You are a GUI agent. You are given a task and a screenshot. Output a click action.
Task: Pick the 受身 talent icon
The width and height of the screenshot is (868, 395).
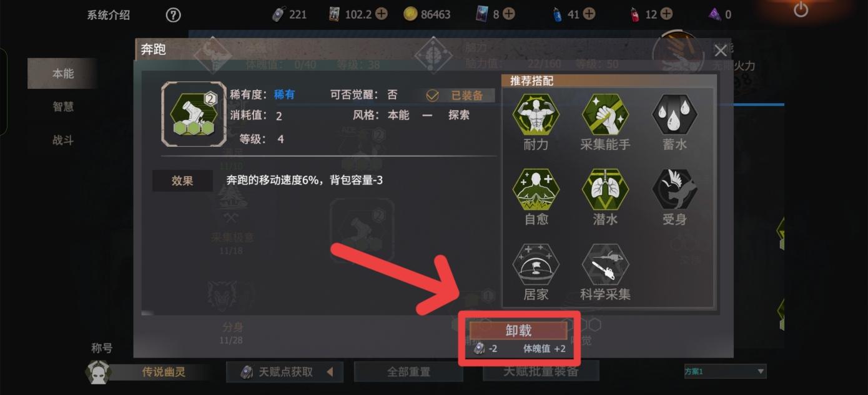(674, 189)
